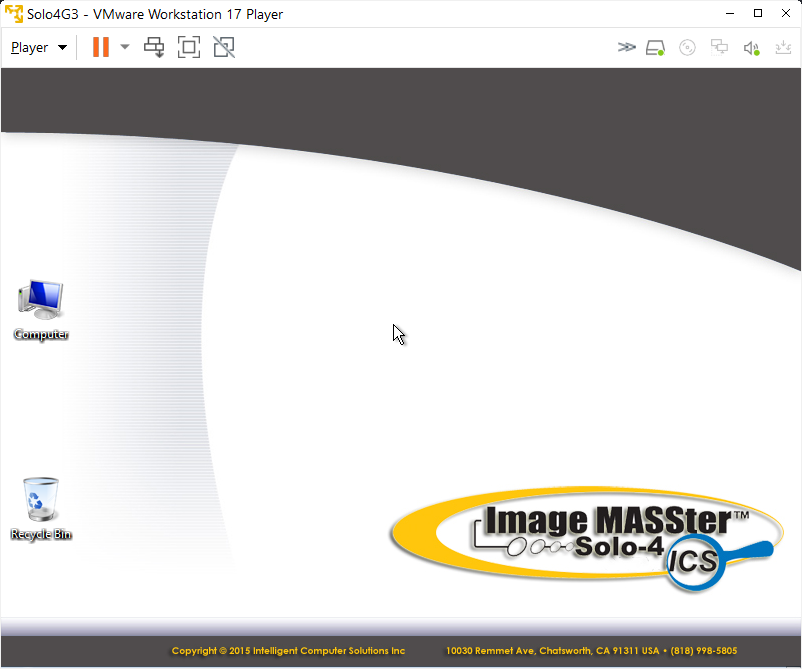Toggle the sound card device icon
The height and width of the screenshot is (669, 802).
tap(751, 47)
